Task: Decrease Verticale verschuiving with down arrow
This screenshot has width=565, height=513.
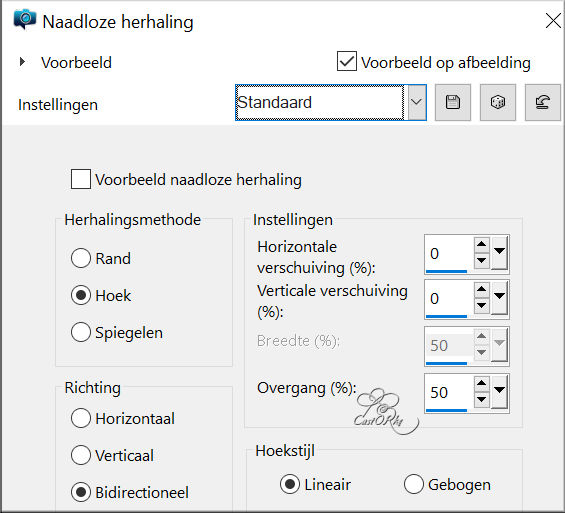Action: (x=481, y=305)
